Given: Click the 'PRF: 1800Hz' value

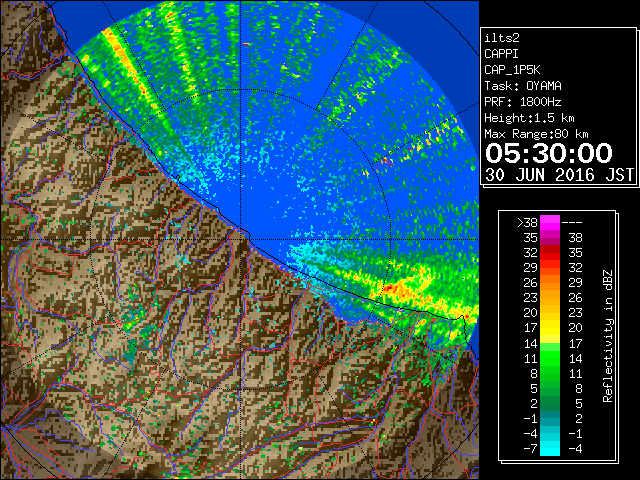Looking at the screenshot, I should click(x=523, y=102).
